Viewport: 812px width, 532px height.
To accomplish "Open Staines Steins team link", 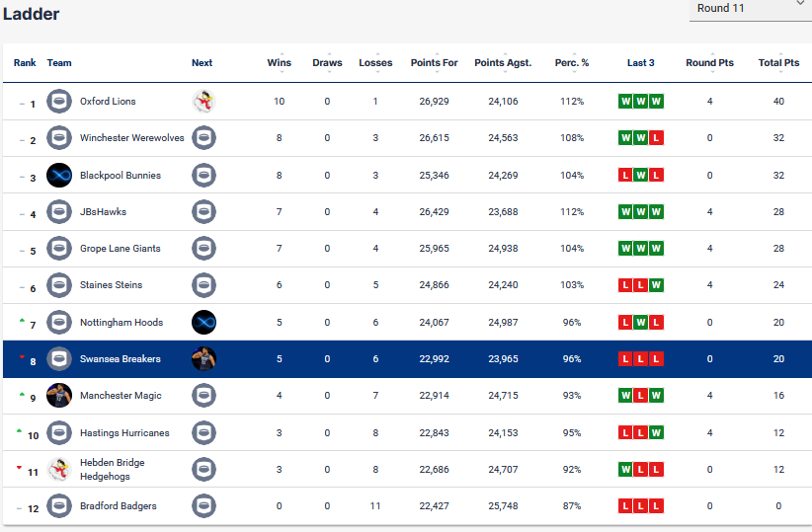I will point(111,285).
